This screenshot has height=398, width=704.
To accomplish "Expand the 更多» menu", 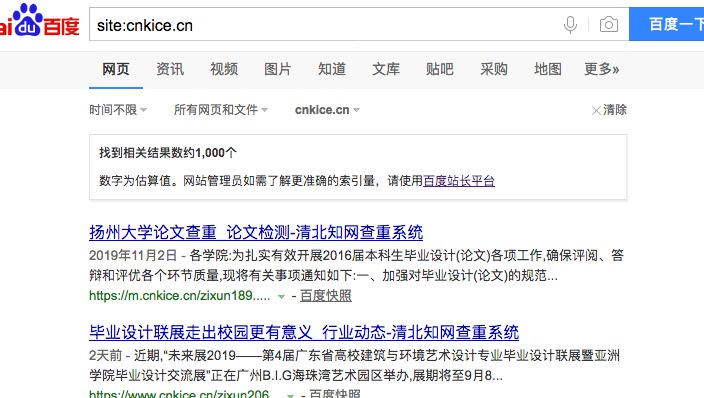I will point(602,69).
